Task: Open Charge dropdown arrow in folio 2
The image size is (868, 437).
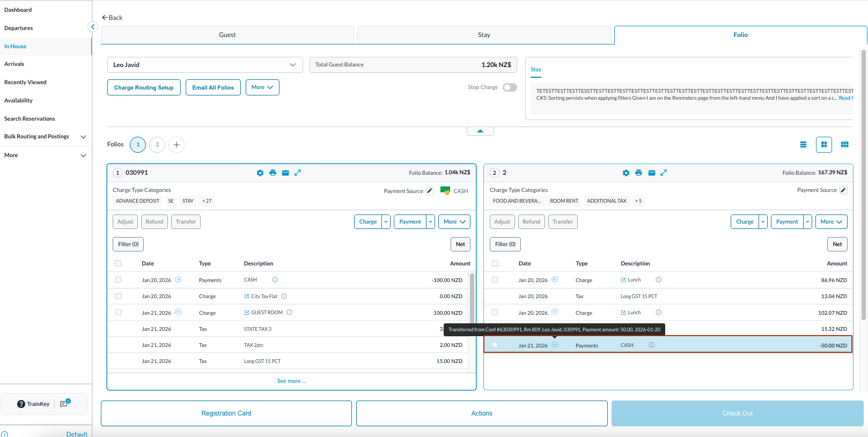Action: point(763,222)
